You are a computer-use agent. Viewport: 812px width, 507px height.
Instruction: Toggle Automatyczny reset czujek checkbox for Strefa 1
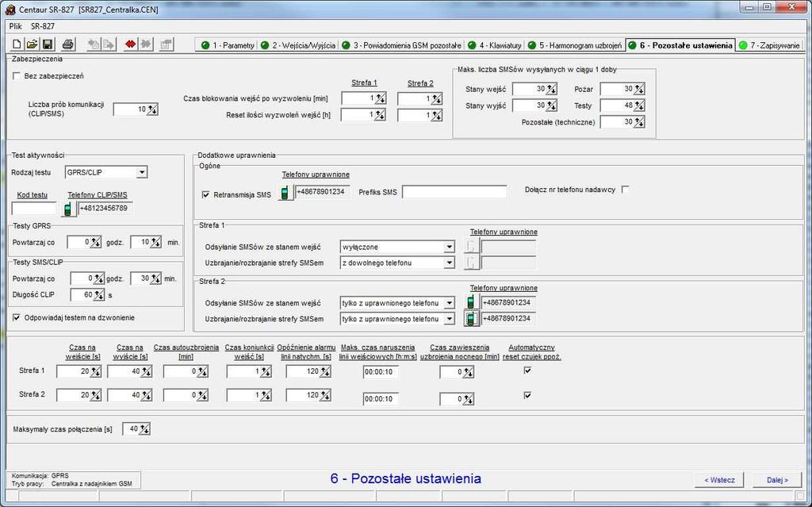527,371
